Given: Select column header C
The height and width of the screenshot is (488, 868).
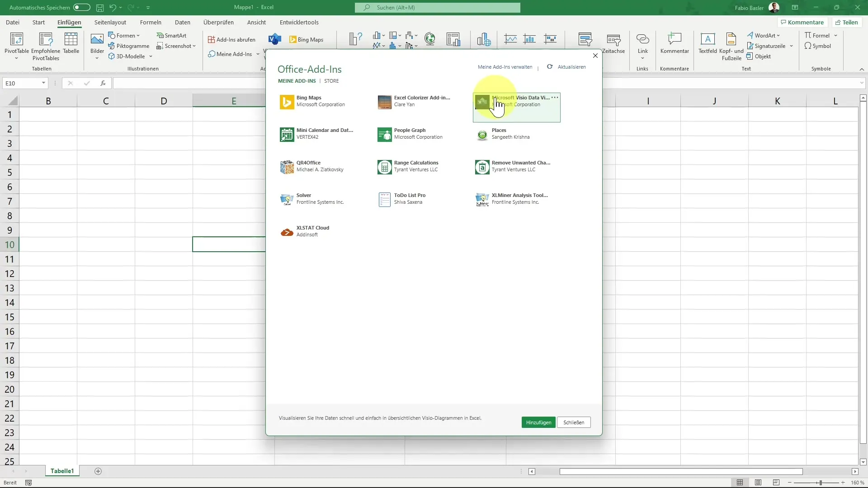Looking at the screenshot, I should pos(106,101).
